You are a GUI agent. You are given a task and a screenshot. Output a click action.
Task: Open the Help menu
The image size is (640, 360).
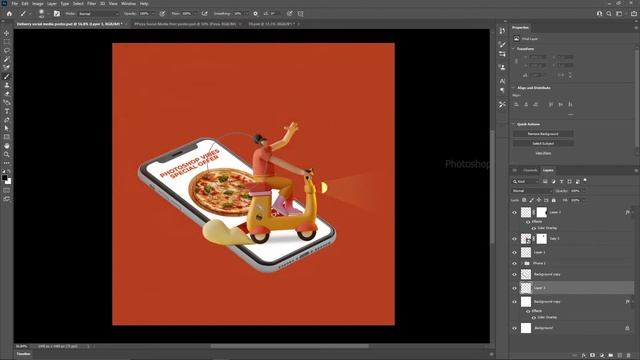[x=144, y=4]
